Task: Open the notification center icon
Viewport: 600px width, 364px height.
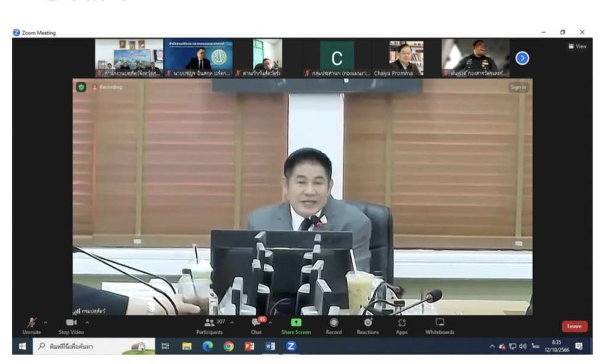Action: [x=579, y=346]
